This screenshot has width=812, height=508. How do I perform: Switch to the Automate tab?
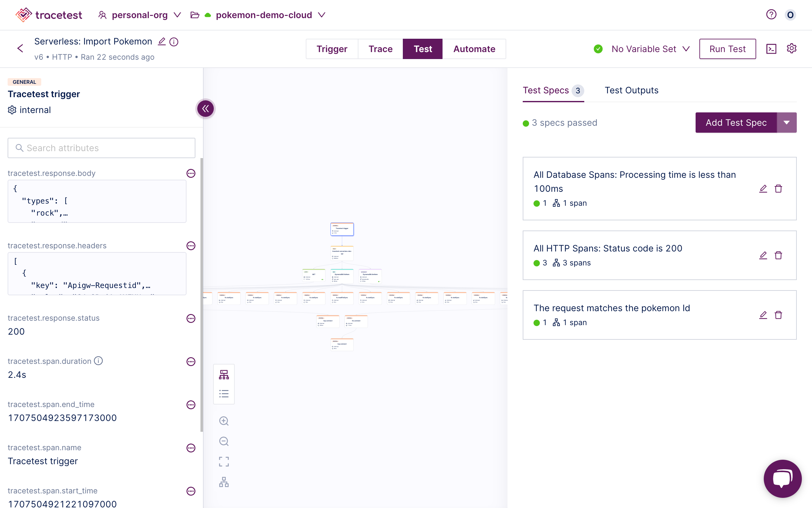coord(474,49)
